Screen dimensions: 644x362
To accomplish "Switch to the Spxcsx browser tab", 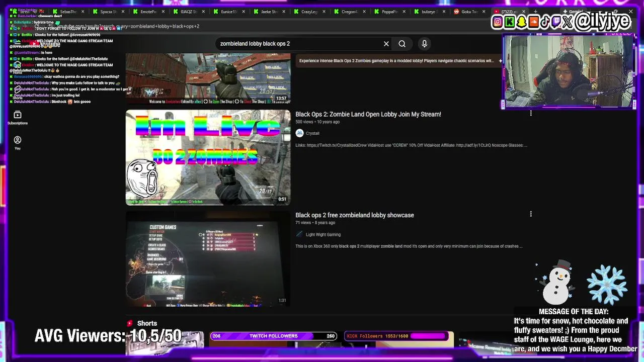I will [x=108, y=12].
